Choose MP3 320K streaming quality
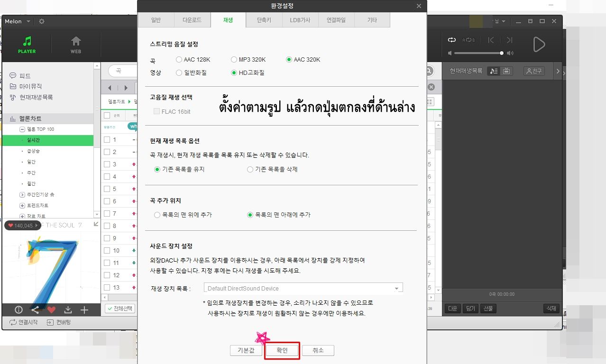This screenshot has height=364, width=606. [234, 60]
